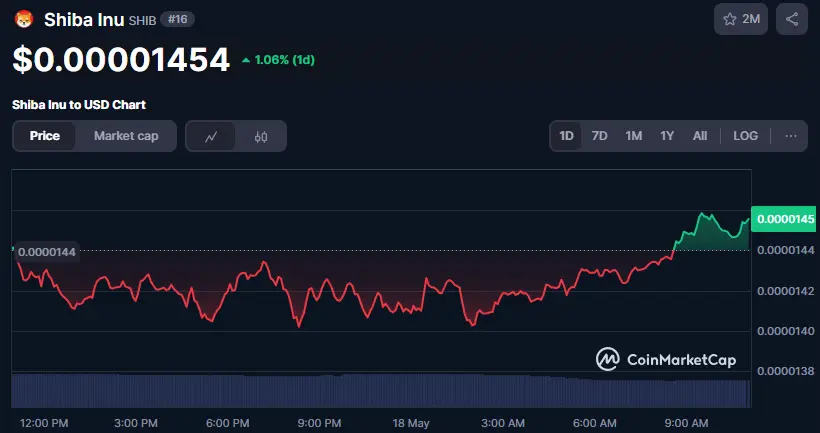Choose the All time range
Screen dimensions: 820x433
(700, 136)
